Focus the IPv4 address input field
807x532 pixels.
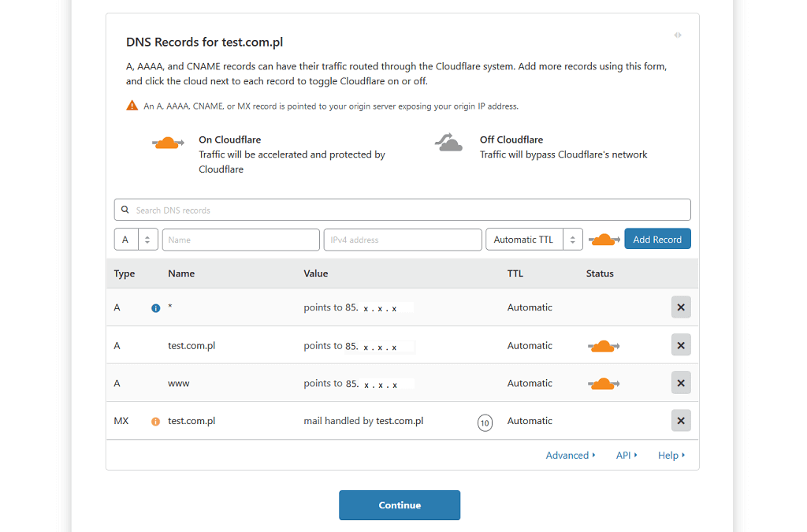tap(403, 240)
